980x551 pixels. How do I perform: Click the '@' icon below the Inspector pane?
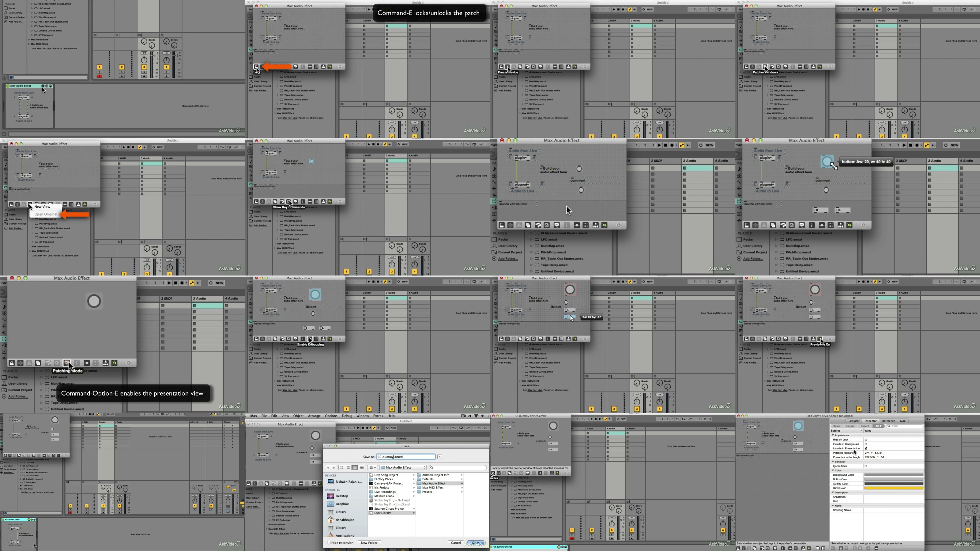pyautogui.click(x=841, y=548)
